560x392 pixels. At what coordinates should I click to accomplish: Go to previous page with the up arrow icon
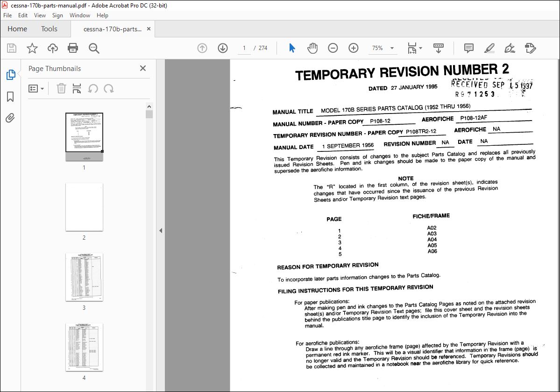202,48
